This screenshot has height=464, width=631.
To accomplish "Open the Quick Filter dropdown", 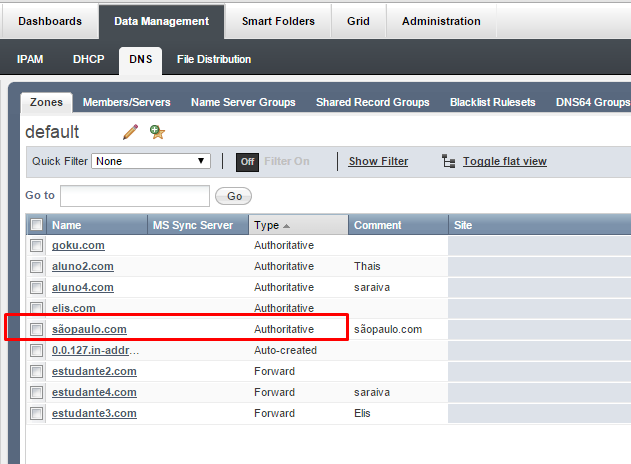I will (150, 161).
